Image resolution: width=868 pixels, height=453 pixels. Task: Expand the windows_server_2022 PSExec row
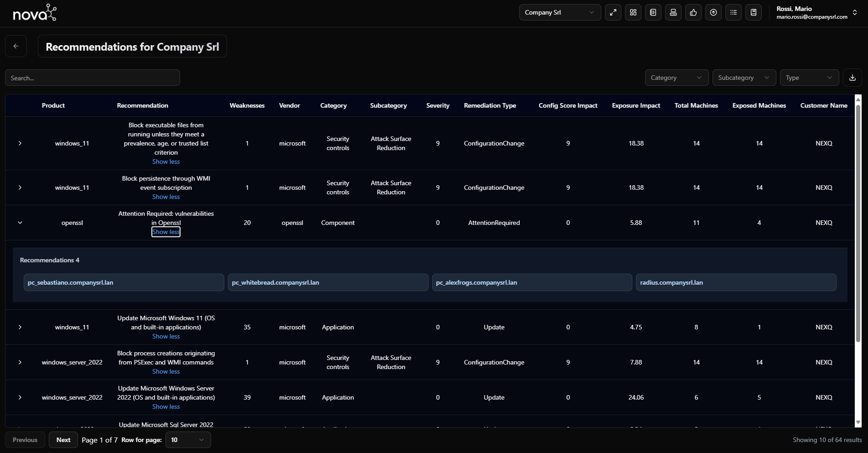[x=20, y=362]
